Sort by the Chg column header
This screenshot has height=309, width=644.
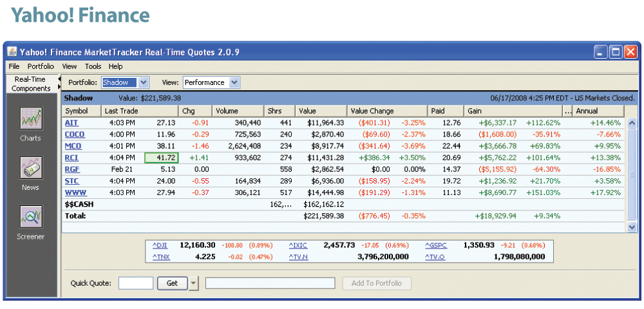pos(195,111)
